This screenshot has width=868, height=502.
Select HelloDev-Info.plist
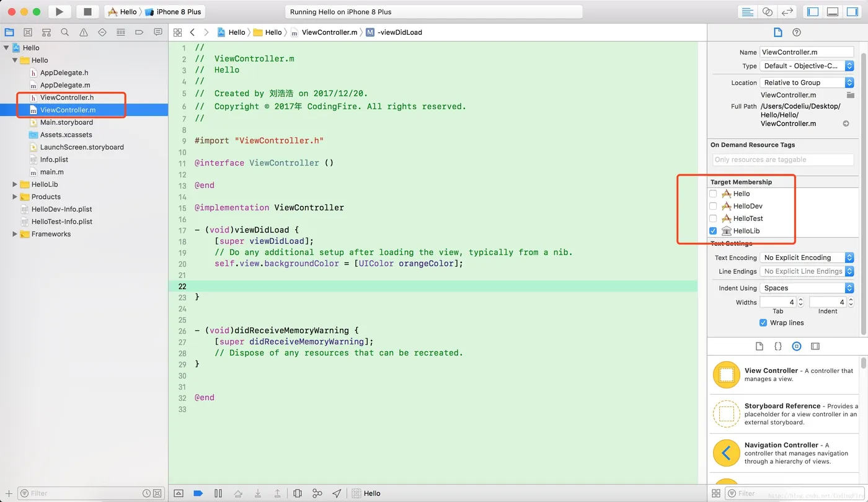tap(61, 209)
